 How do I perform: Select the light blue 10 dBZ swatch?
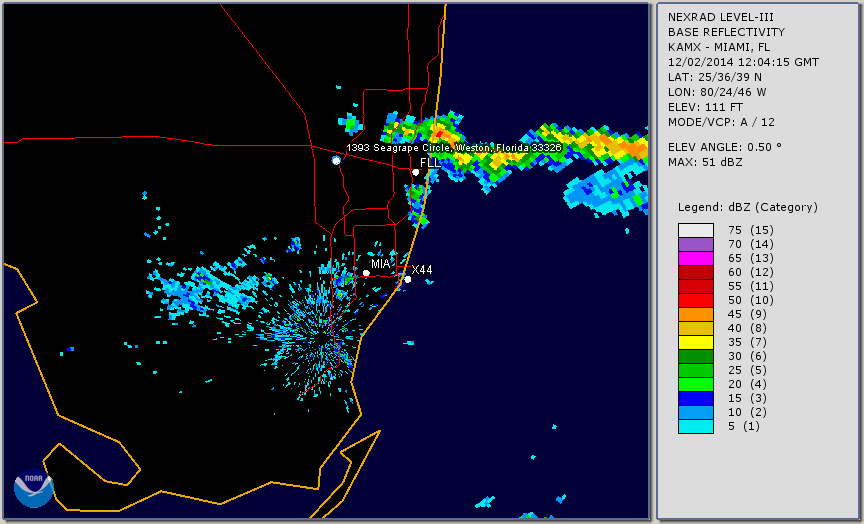(696, 412)
